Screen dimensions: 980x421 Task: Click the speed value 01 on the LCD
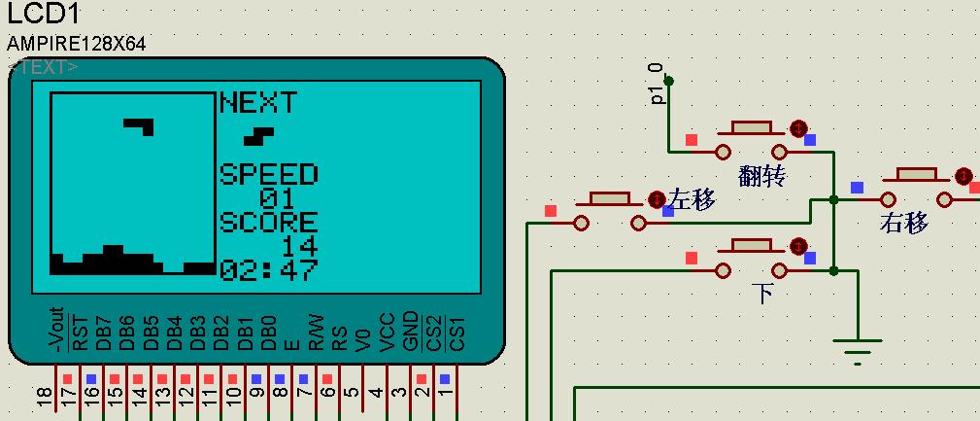[277, 199]
